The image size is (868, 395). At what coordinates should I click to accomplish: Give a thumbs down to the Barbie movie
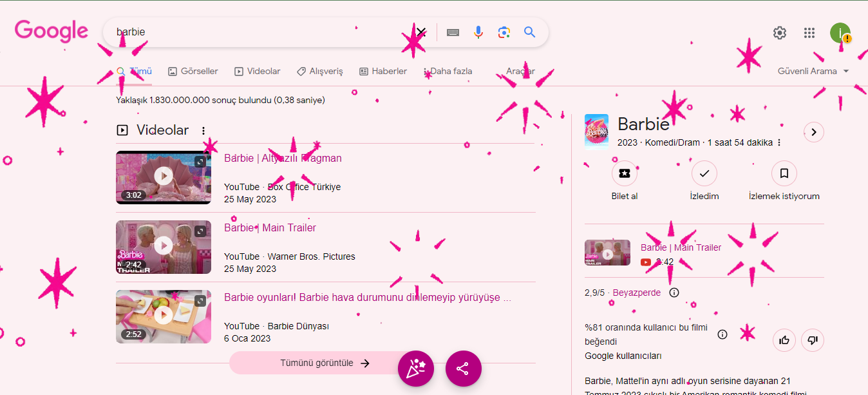pyautogui.click(x=812, y=340)
